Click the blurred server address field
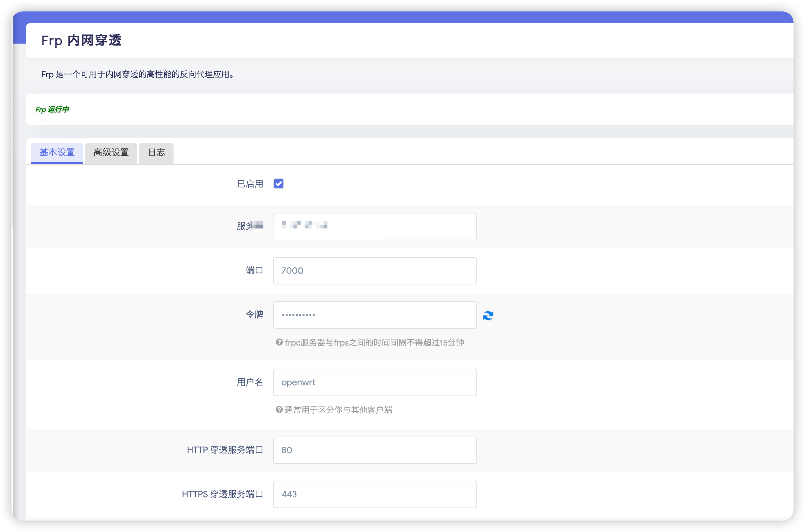Image resolution: width=805 pixels, height=532 pixels. 375,226
